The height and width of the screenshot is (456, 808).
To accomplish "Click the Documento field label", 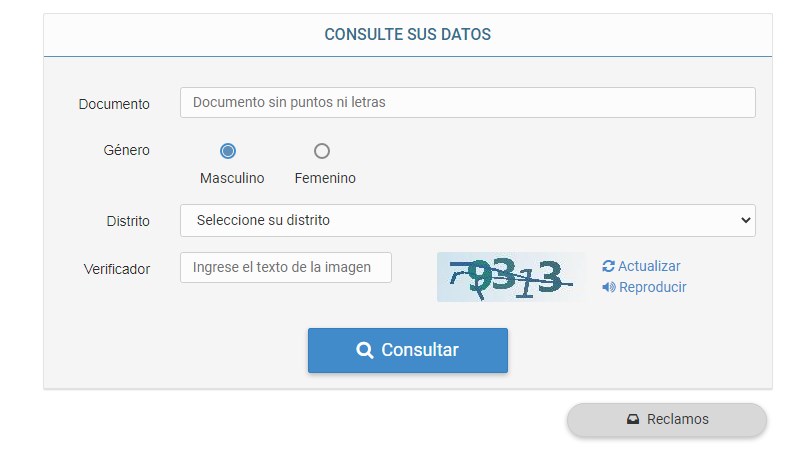I will click(114, 104).
